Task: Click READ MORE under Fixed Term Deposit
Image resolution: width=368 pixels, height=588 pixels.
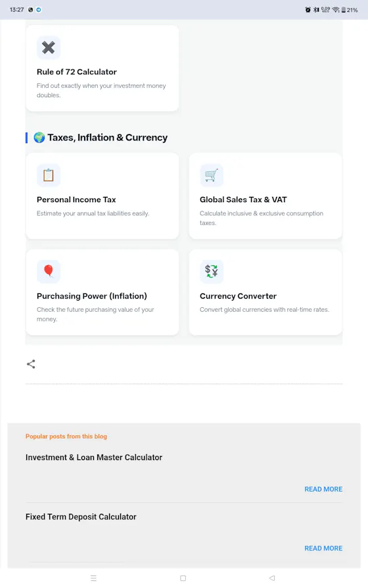Action: point(323,548)
